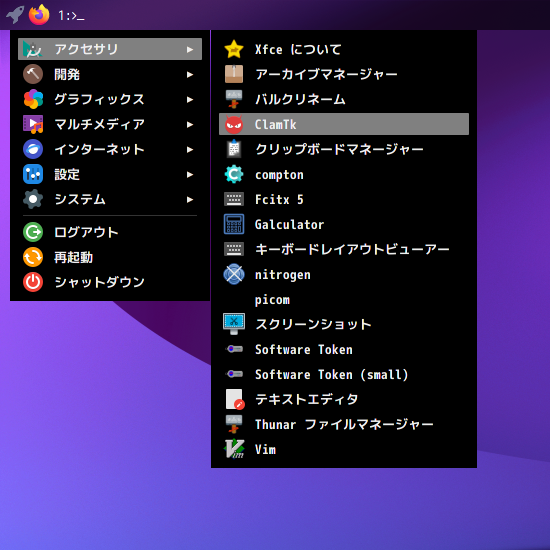Click the workspace 1 terminal indicator
This screenshot has width=550, height=550.
tap(71, 15)
